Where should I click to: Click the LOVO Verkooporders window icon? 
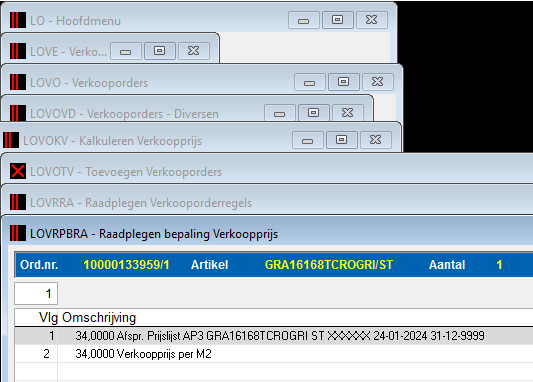point(18,82)
